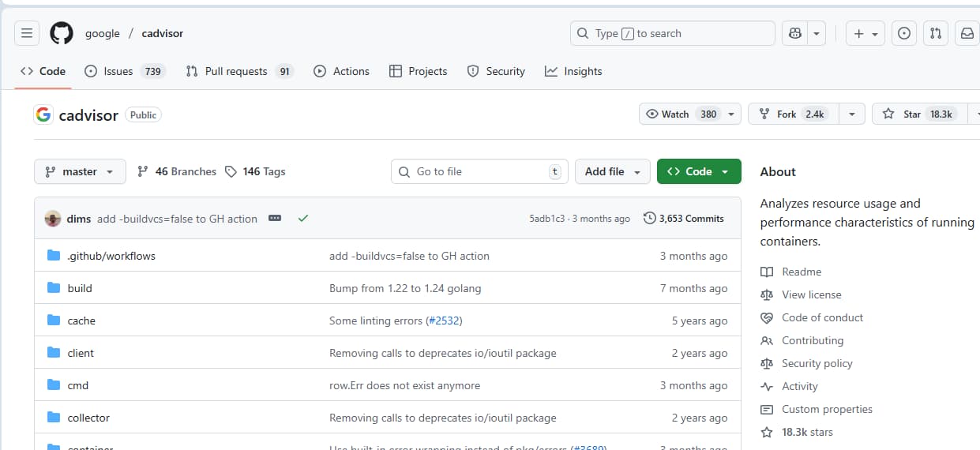
Task: View the green check commit status
Action: (302, 219)
